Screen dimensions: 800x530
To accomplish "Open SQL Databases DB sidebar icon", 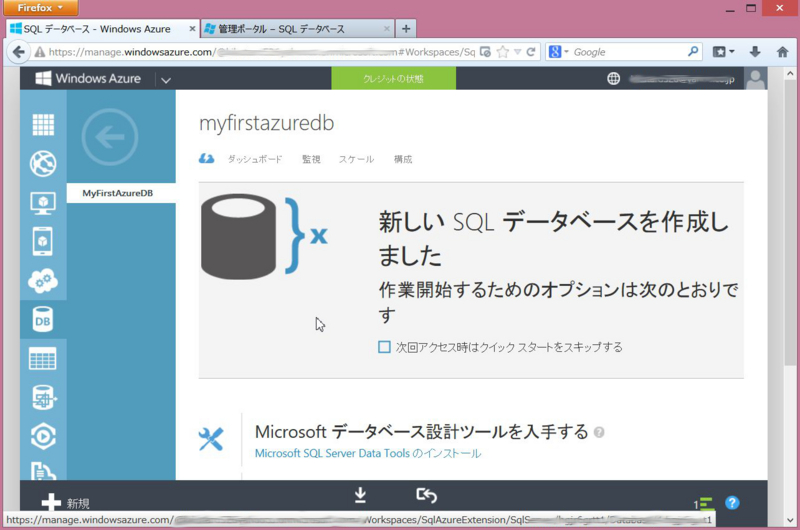I will pyautogui.click(x=43, y=319).
